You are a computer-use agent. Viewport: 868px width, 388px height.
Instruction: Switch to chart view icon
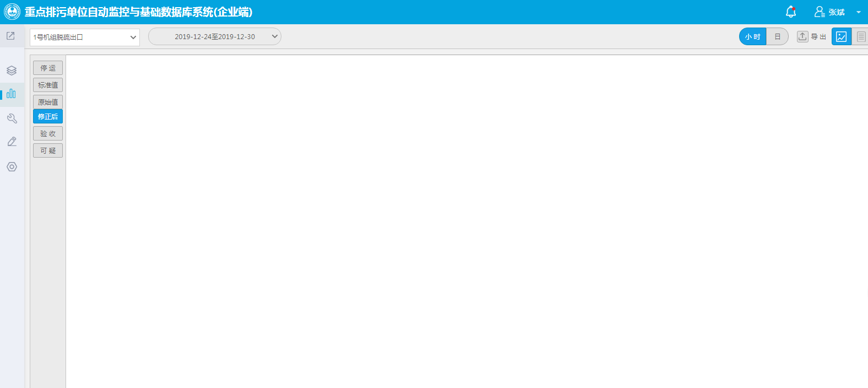pyautogui.click(x=842, y=36)
